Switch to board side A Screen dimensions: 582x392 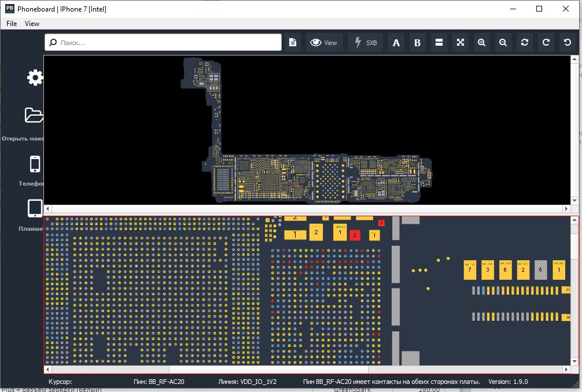point(396,43)
